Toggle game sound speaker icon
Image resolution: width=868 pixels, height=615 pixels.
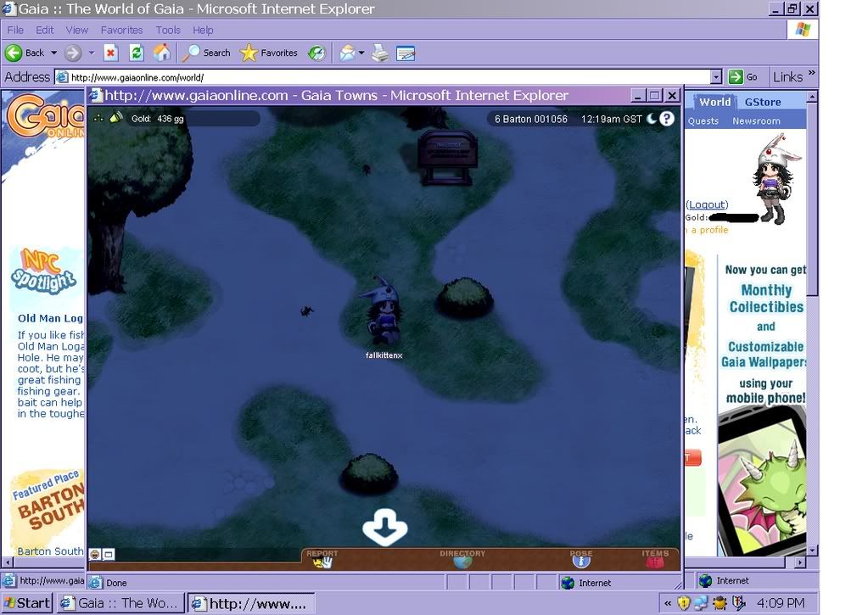point(116,118)
